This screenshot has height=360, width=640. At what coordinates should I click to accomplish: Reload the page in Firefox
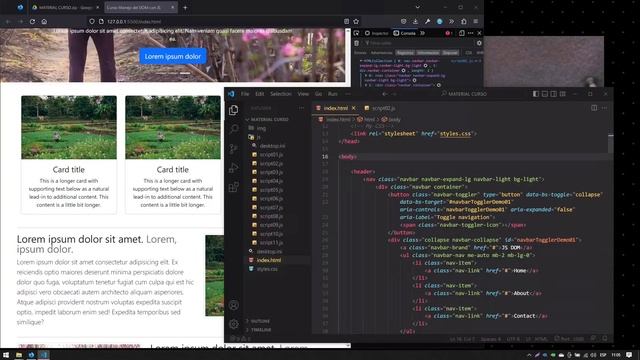coord(32,21)
